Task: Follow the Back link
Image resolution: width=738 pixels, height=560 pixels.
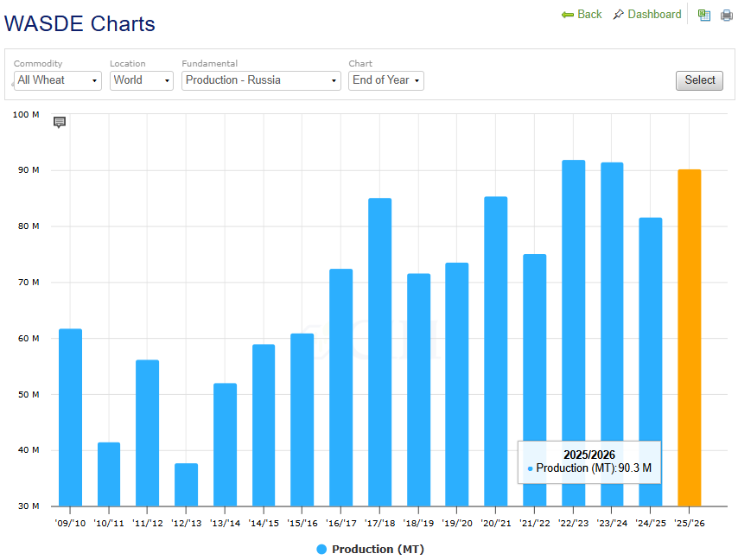Action: [589, 15]
